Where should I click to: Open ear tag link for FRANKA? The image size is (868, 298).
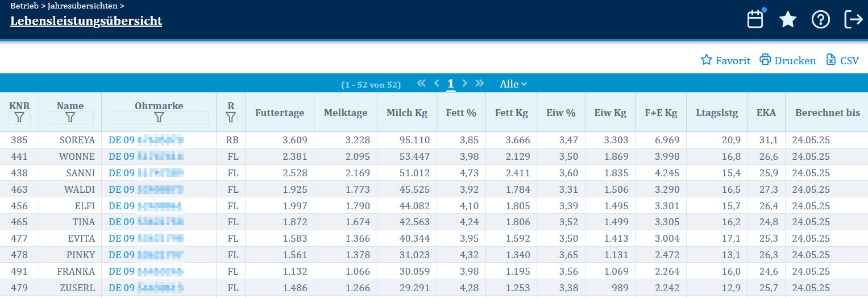click(x=146, y=271)
